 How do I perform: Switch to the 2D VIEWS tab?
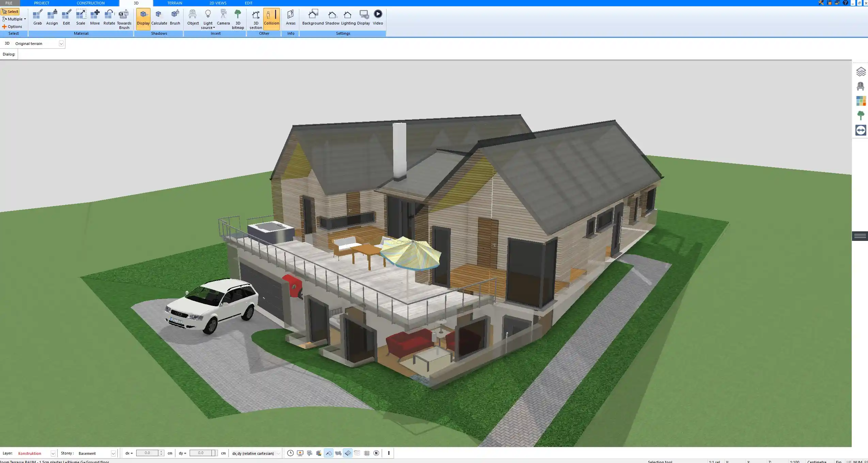(x=218, y=3)
